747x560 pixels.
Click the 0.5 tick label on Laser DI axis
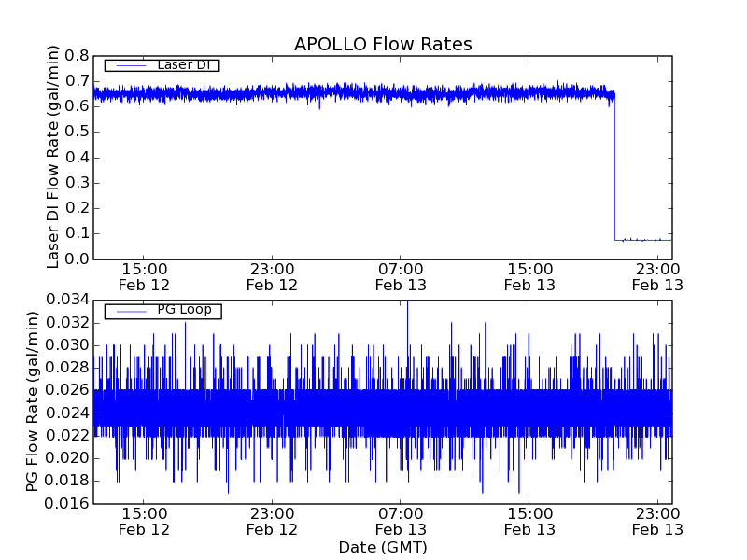[78, 132]
